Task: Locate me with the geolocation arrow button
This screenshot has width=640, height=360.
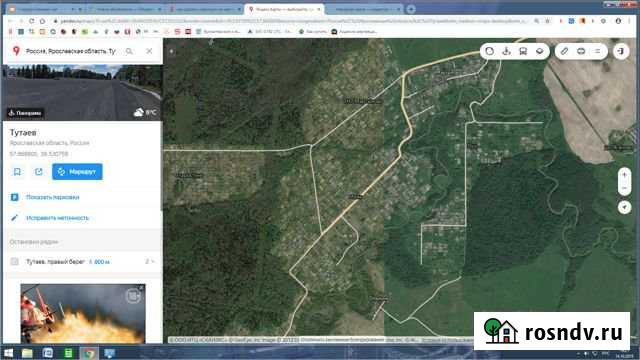Action: pos(624,207)
